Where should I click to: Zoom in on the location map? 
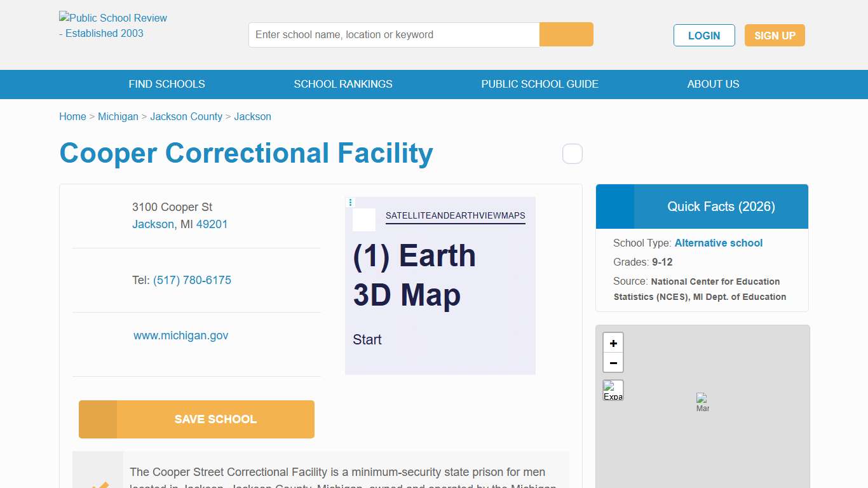point(613,343)
